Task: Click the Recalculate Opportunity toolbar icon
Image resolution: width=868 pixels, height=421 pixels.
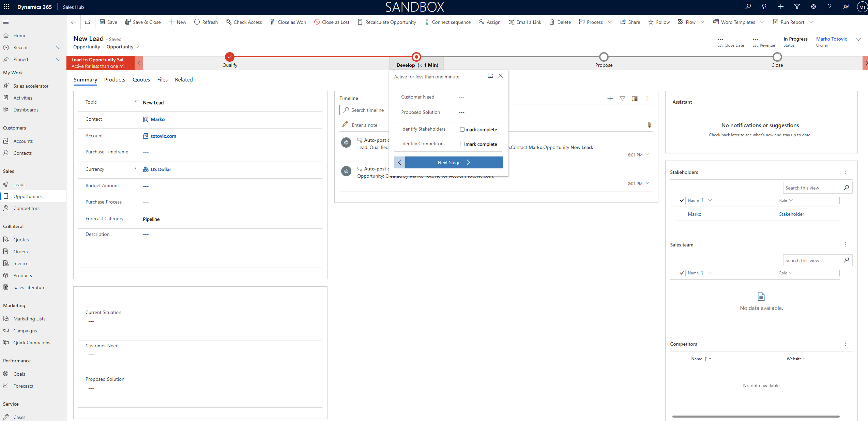Action: [x=360, y=22]
